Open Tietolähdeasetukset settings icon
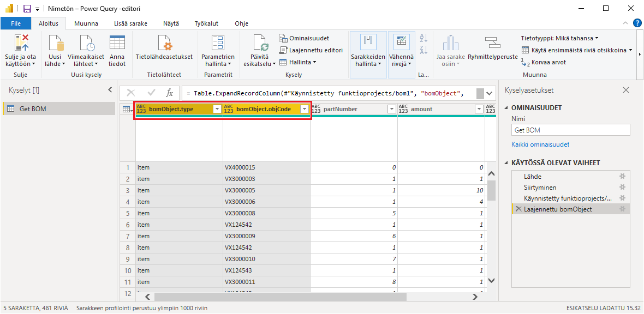This screenshot has height=314, width=644. click(164, 43)
